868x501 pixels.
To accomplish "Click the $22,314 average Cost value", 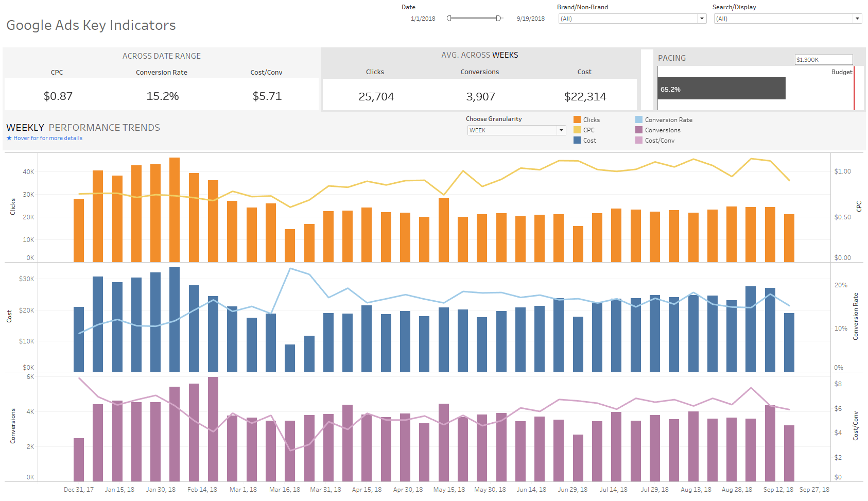I will [585, 96].
